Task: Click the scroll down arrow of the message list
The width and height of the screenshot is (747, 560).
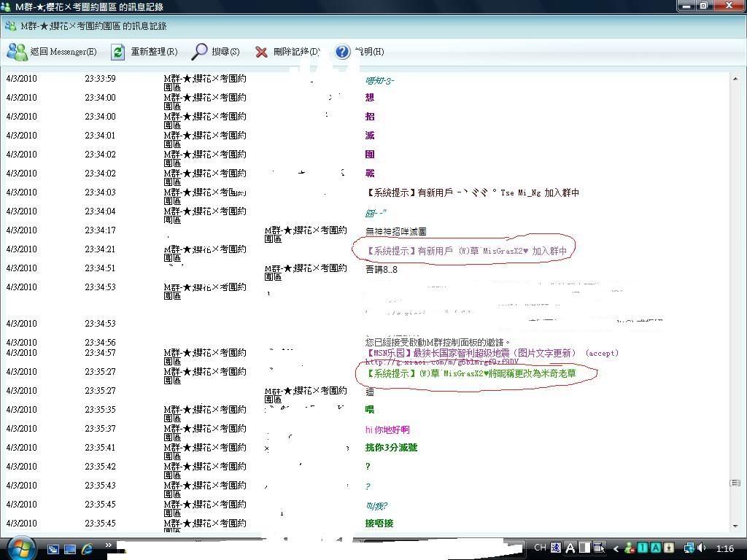Action: tap(735, 525)
